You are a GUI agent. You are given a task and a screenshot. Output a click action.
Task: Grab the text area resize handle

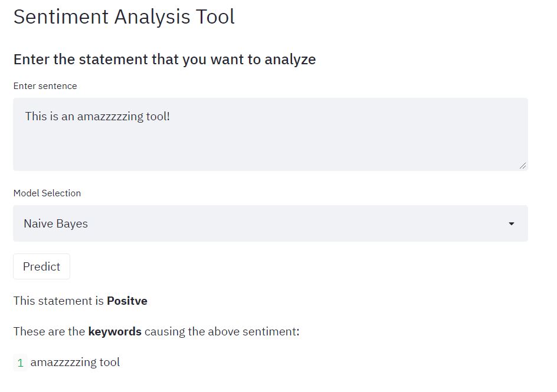click(x=523, y=166)
